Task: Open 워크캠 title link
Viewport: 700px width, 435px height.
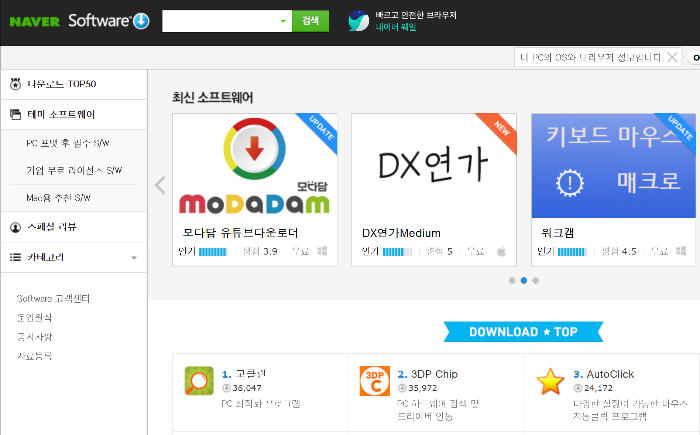Action: [557, 233]
